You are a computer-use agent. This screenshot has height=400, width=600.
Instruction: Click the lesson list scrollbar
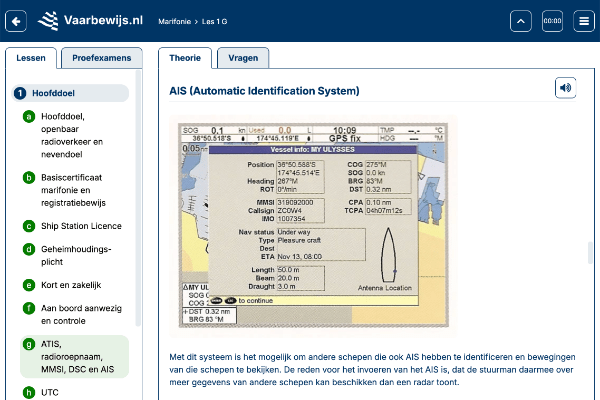[139, 198]
